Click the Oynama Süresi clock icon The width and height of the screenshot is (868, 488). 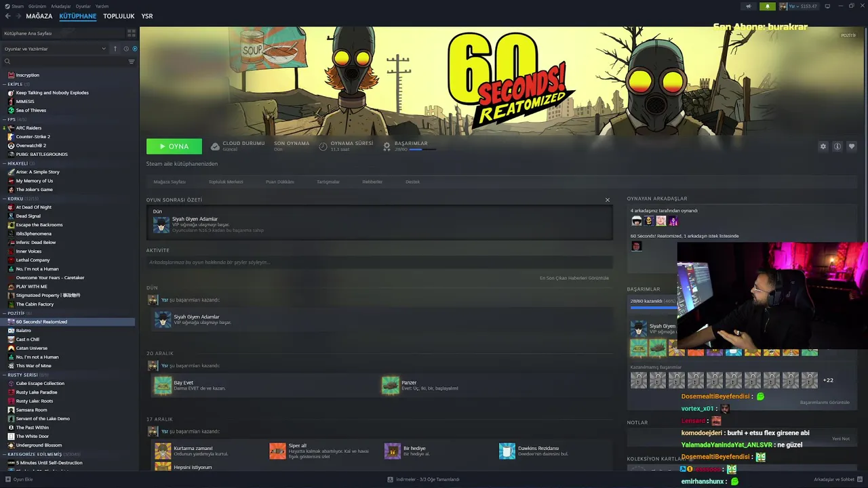[323, 146]
